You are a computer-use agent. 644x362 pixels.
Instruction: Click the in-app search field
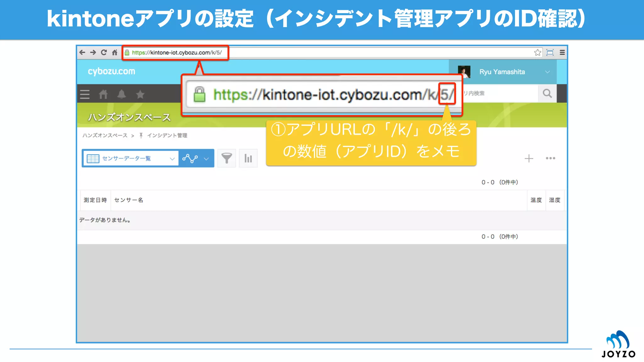500,93
